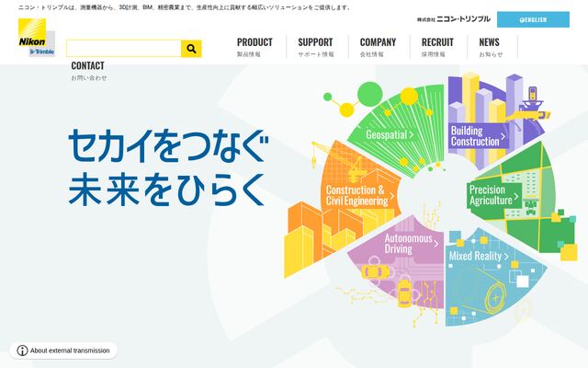Open the RECRUIT menu
This screenshot has width=588, height=368.
(437, 47)
